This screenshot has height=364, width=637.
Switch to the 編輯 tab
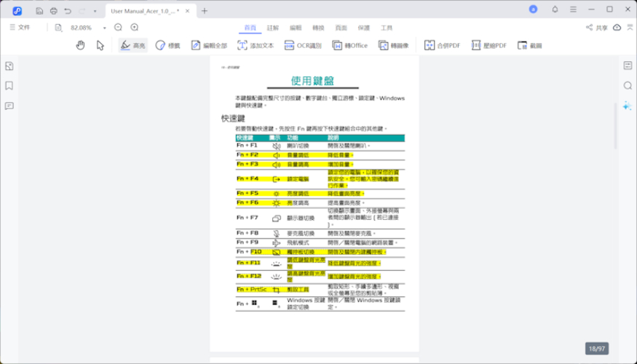[296, 28]
